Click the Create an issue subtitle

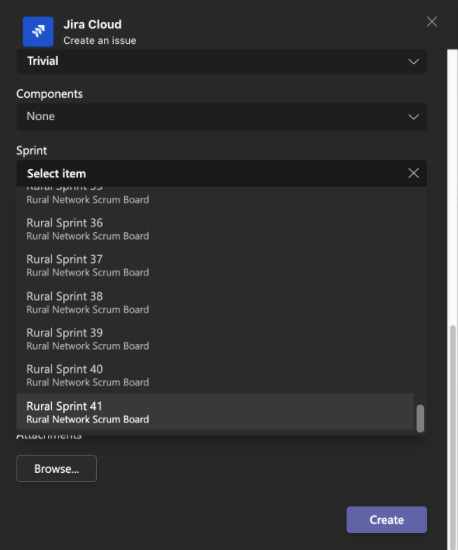(x=100, y=41)
